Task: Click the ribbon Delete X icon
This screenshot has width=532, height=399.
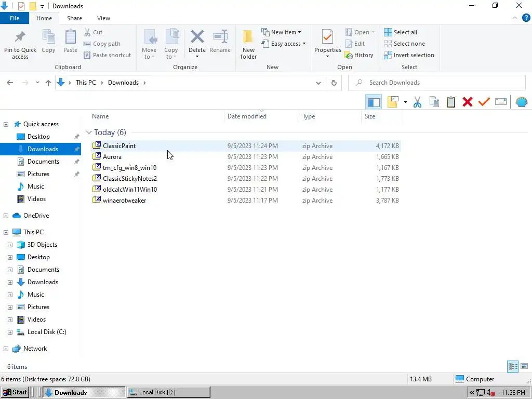Action: click(x=197, y=37)
